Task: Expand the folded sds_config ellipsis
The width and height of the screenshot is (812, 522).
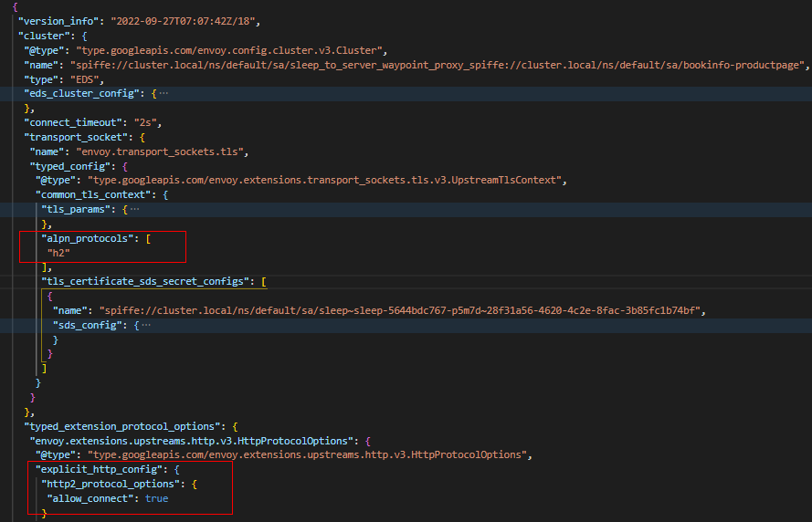Action: [146, 326]
